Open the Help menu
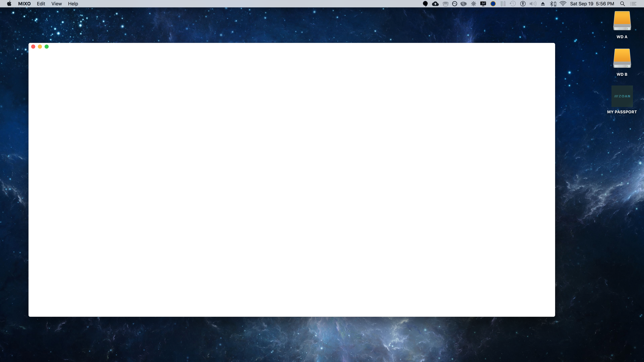644x362 pixels. pos(73,4)
